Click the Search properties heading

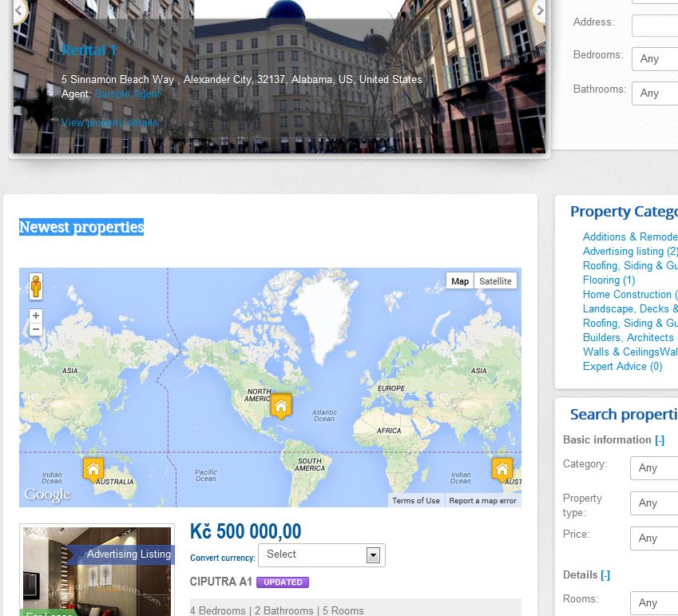(x=624, y=415)
